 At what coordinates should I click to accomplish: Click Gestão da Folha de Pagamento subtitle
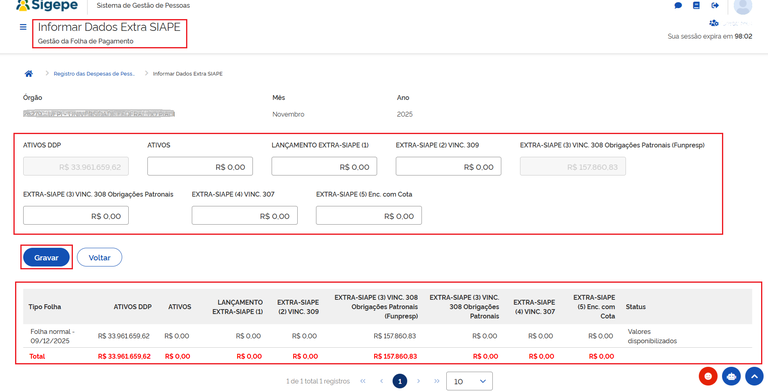point(86,41)
